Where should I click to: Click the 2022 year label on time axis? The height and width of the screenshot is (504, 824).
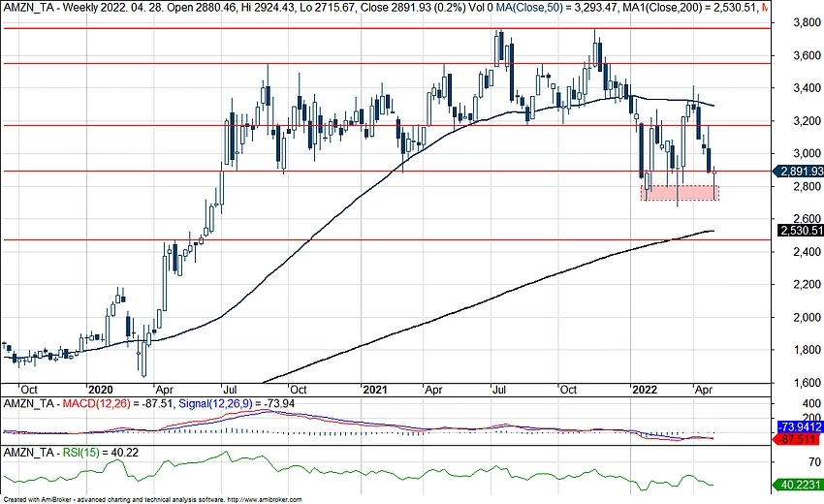[x=645, y=390]
